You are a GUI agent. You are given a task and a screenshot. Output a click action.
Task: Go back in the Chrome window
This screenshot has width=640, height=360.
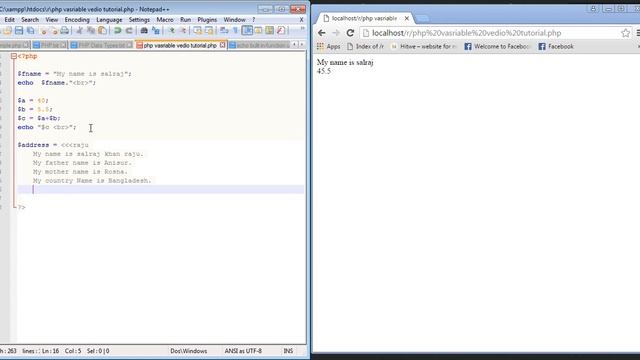[x=322, y=33]
